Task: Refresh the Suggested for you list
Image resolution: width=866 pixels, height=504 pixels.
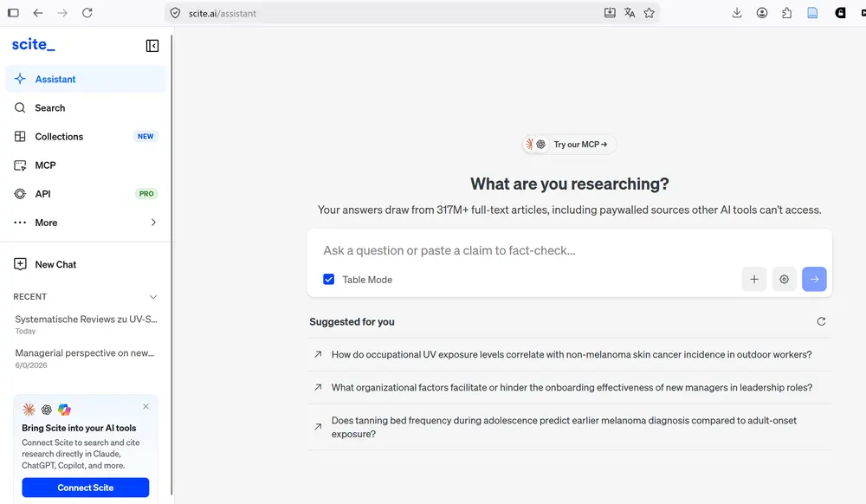Action: pyautogui.click(x=821, y=321)
